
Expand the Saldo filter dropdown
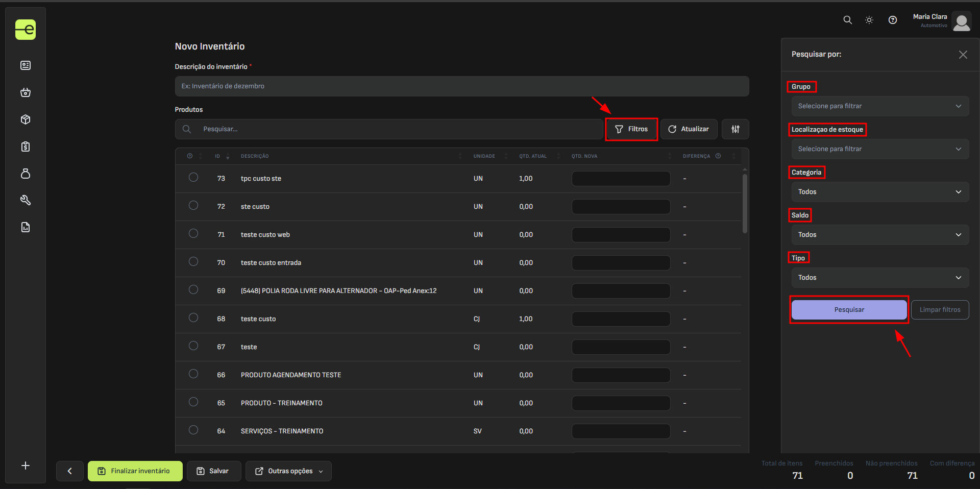[x=880, y=235]
